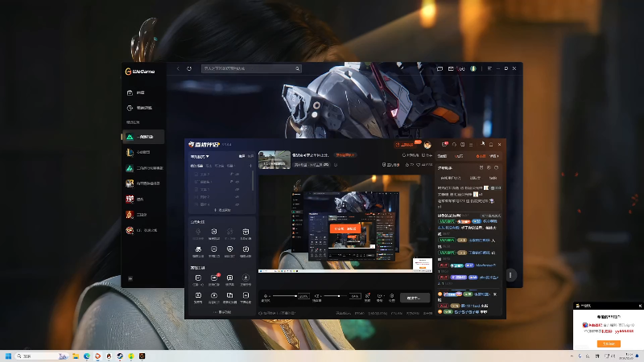This screenshot has width=644, height=362.
Task: Toggle visibility eye of second source row
Action: click(237, 182)
